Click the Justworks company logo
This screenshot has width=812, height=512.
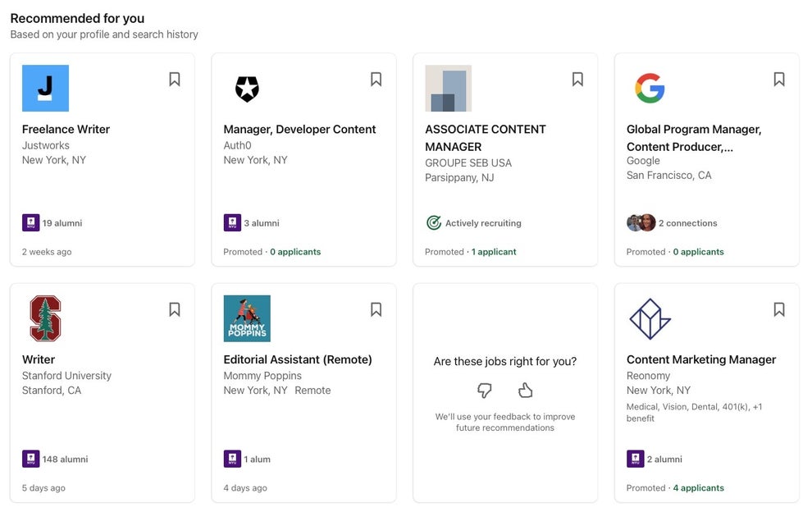pyautogui.click(x=45, y=89)
